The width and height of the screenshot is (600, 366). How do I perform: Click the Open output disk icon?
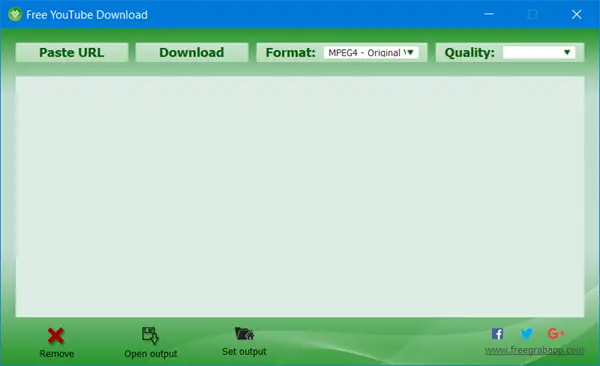pos(150,335)
